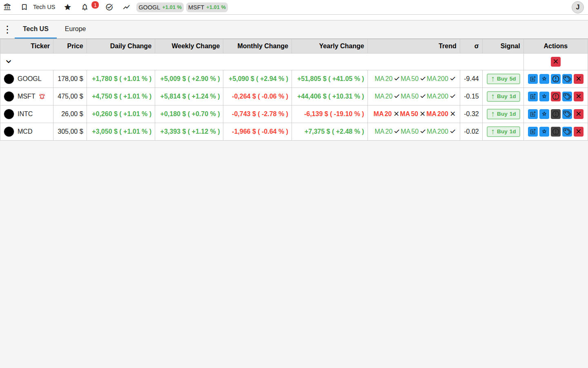
Task: Click the alert icon in GOOGL row
Action: 556,79
